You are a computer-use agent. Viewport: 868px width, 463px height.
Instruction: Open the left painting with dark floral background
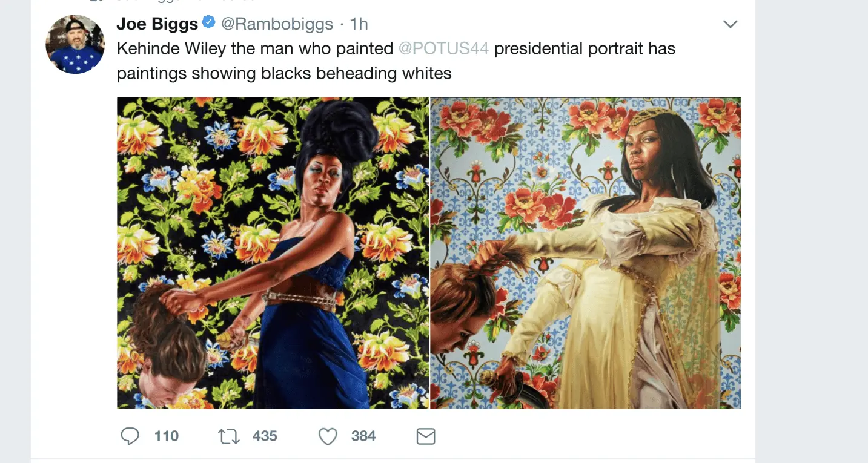click(273, 253)
